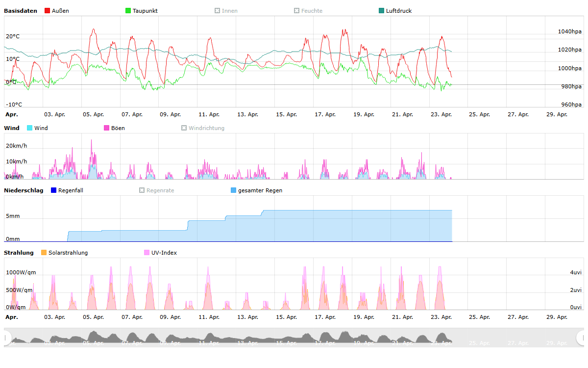Screen dimensions: 588x368
Task: Toggle the red Außen temperature legend icon
Action: point(47,11)
